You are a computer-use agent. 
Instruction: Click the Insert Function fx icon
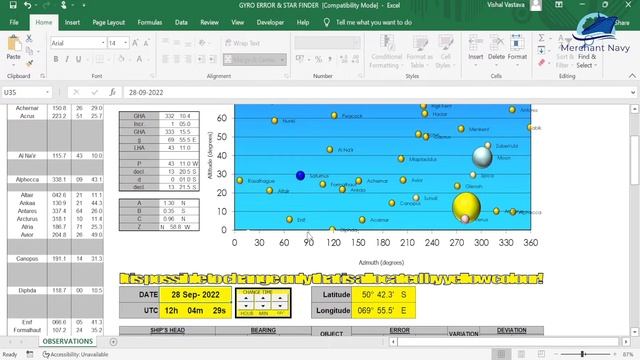coord(113,93)
